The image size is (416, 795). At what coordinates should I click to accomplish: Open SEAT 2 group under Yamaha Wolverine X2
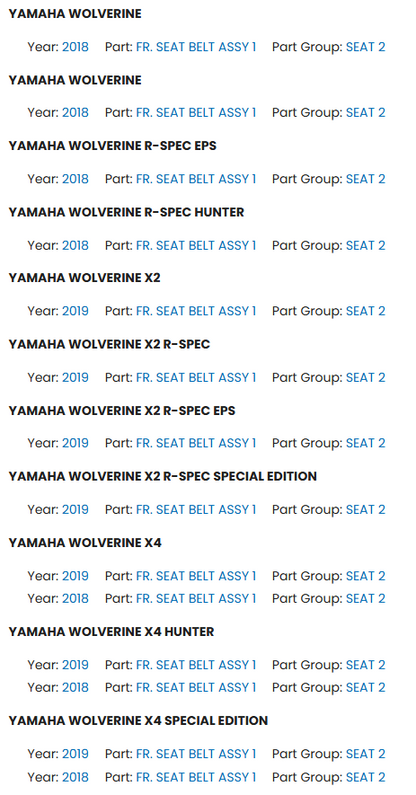click(x=365, y=311)
